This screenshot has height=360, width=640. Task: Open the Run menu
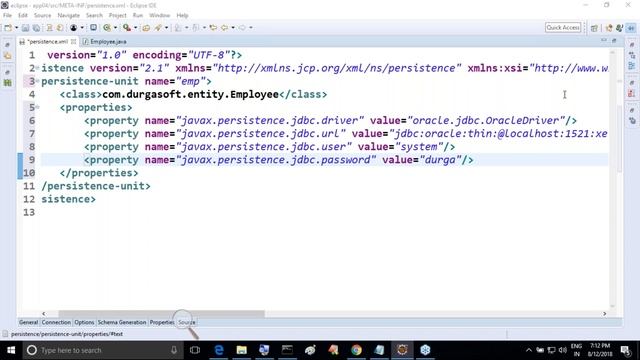point(138,16)
